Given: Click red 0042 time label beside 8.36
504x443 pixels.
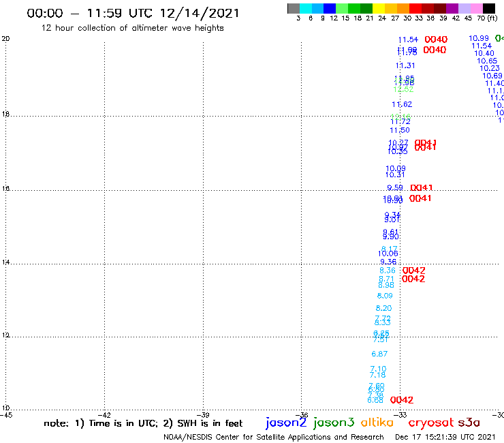Looking at the screenshot, I should pos(414,271).
